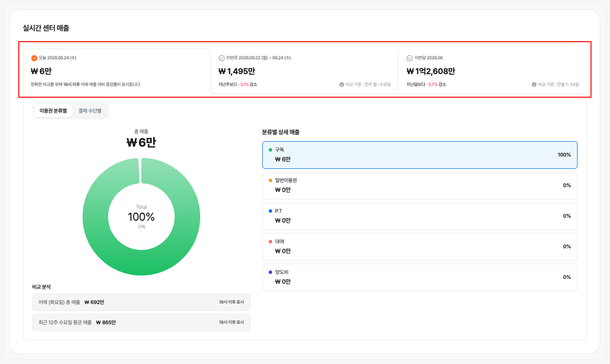
Task: Click info icon beside 비교 기준 : 전주 월~수요일
Action: [342, 84]
